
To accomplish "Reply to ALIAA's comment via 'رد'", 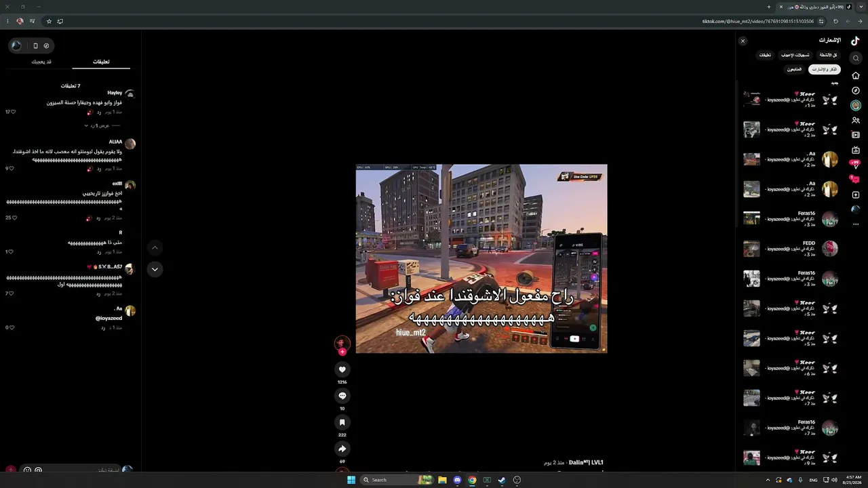I will point(98,169).
